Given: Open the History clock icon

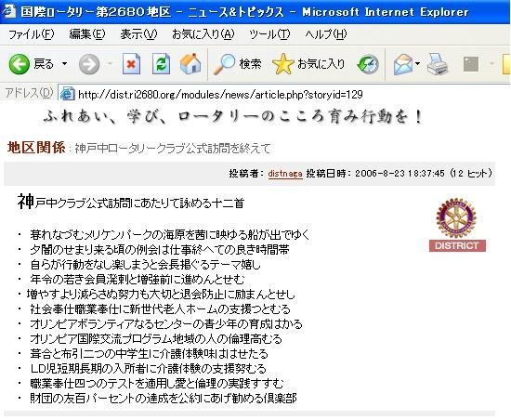Looking at the screenshot, I should [x=368, y=64].
